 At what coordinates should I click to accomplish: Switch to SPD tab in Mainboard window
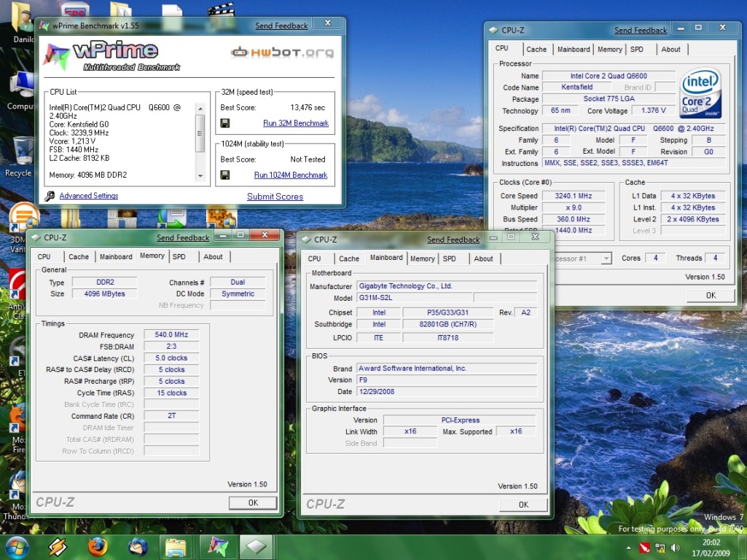coord(449,259)
